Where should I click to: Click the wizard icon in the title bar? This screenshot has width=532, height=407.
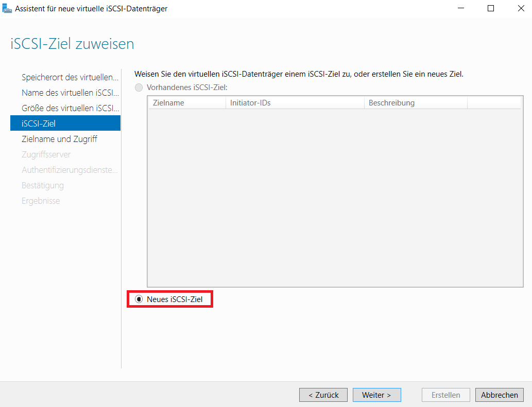click(x=7, y=8)
